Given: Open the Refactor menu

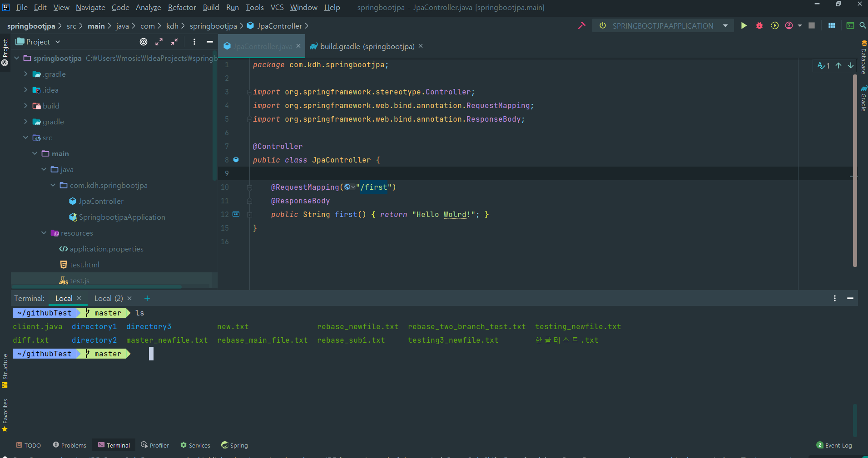Looking at the screenshot, I should (182, 7).
